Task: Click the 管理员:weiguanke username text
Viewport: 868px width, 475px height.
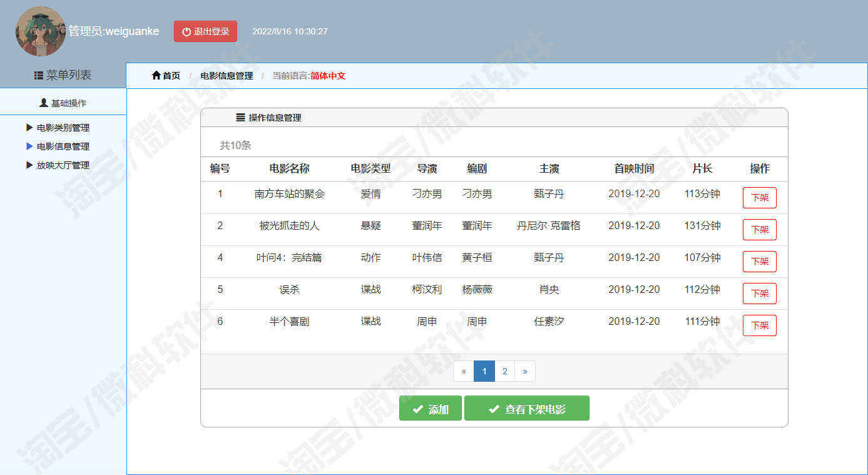Action: pos(114,31)
